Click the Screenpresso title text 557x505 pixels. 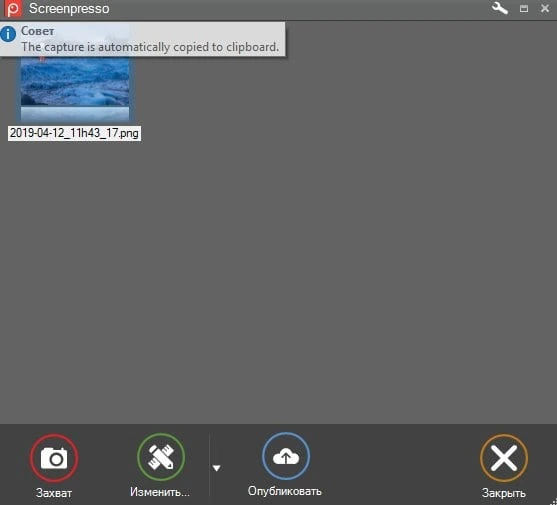pyautogui.click(x=69, y=9)
